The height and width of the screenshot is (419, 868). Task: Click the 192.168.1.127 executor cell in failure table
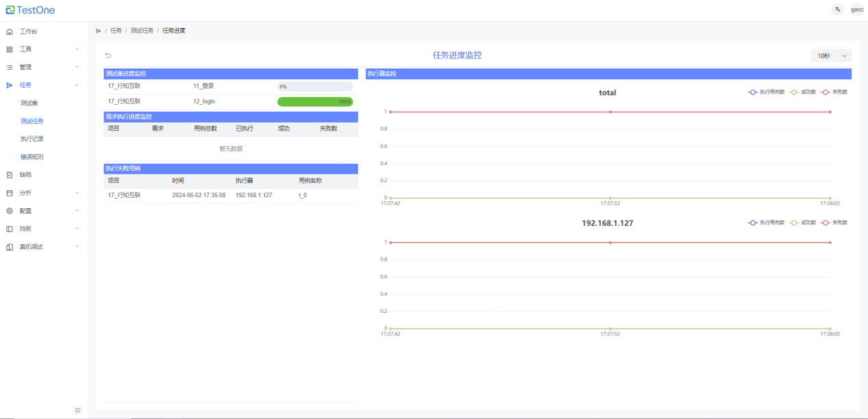click(x=254, y=195)
